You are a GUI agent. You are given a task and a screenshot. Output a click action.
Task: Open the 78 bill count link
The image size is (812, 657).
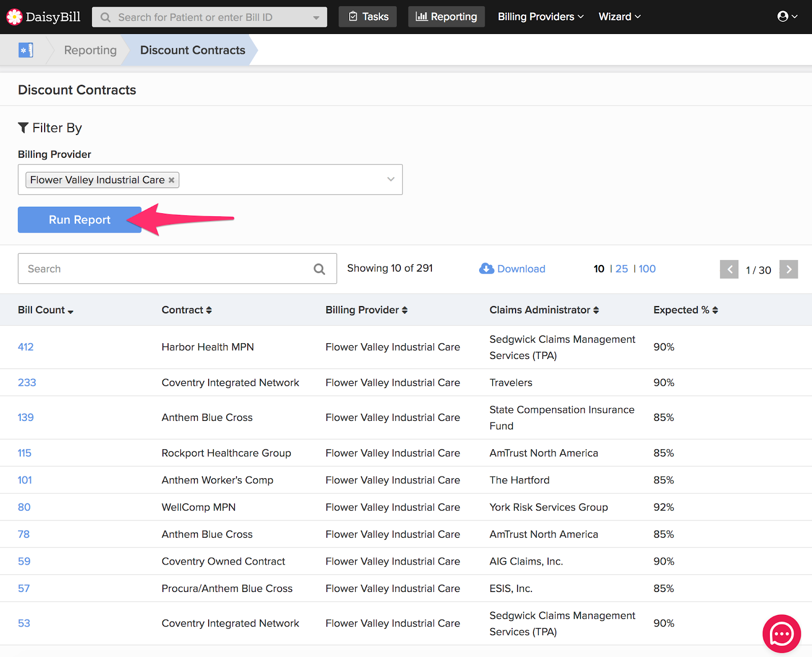click(24, 535)
